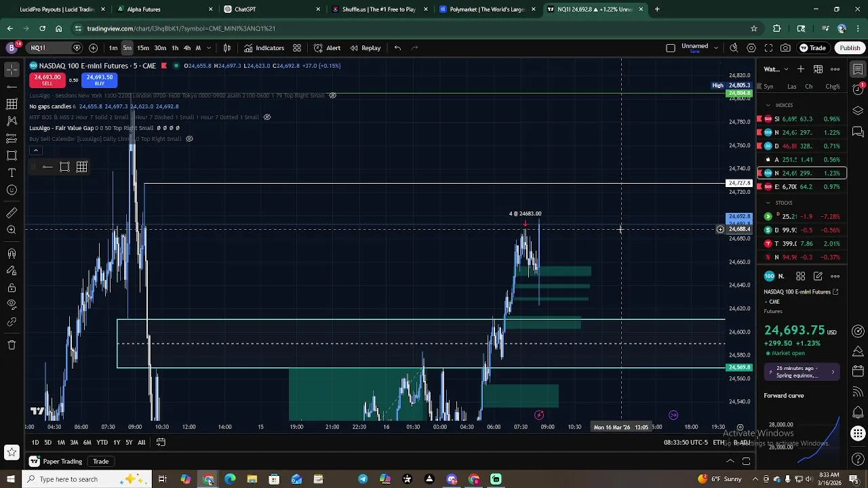Take a chart snapshot with camera icon

point(785,48)
